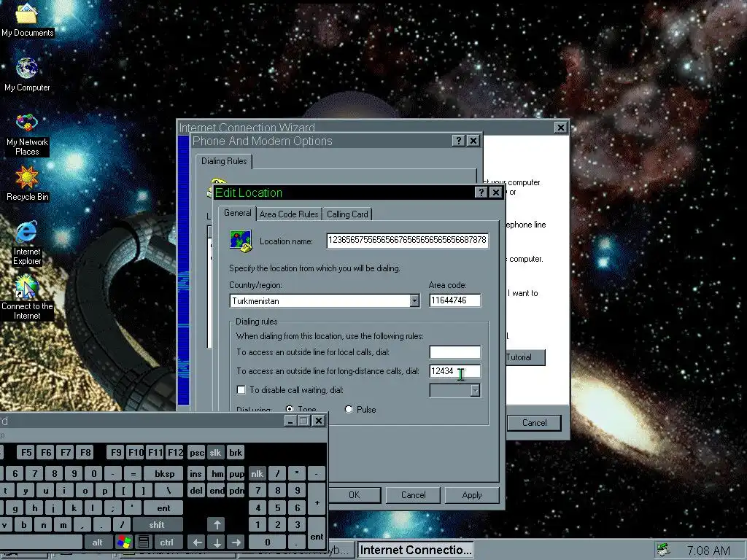747x560 pixels.
Task: Select the My Network Places icon
Action: pyautogui.click(x=27, y=135)
